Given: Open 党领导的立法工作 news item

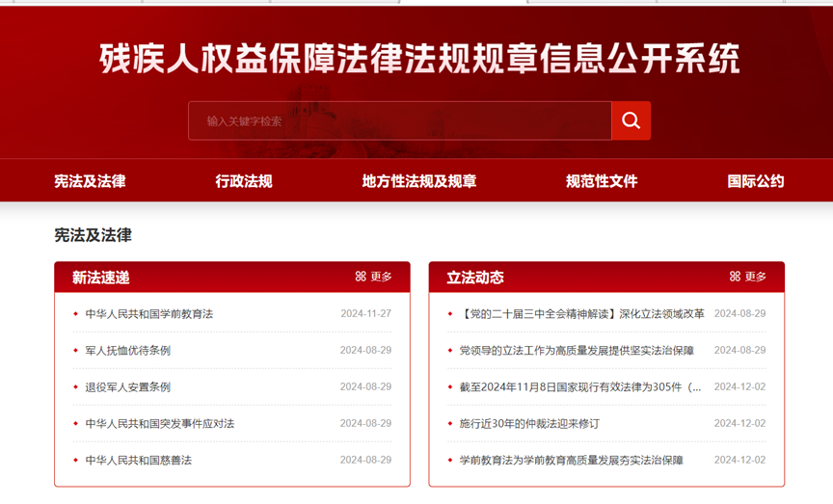Looking at the screenshot, I should click(x=577, y=351).
